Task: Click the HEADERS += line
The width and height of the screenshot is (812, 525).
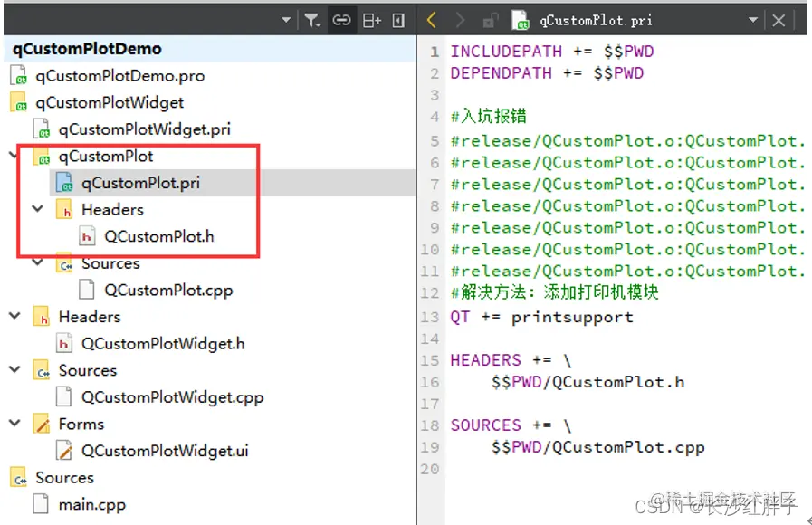Action: [x=511, y=360]
